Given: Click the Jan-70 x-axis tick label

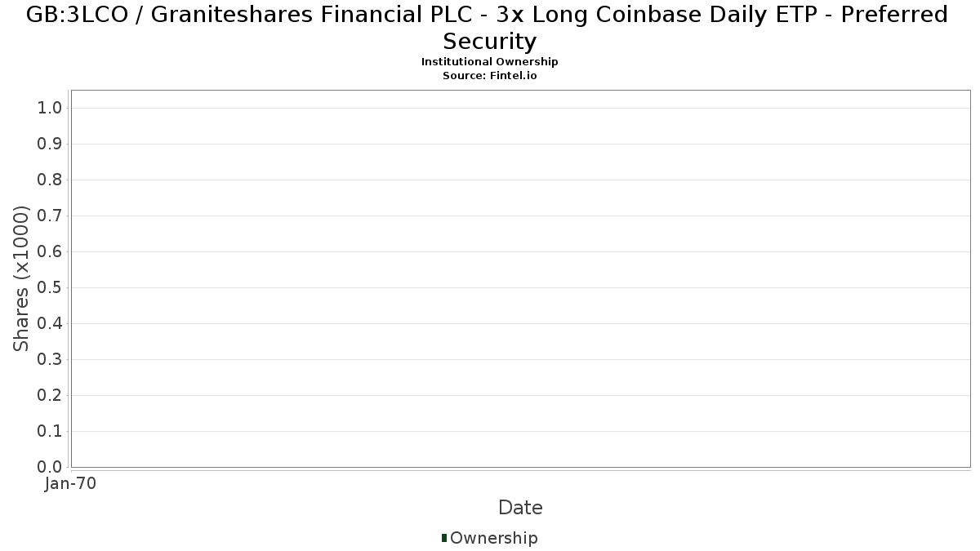Looking at the screenshot, I should pos(71,484).
